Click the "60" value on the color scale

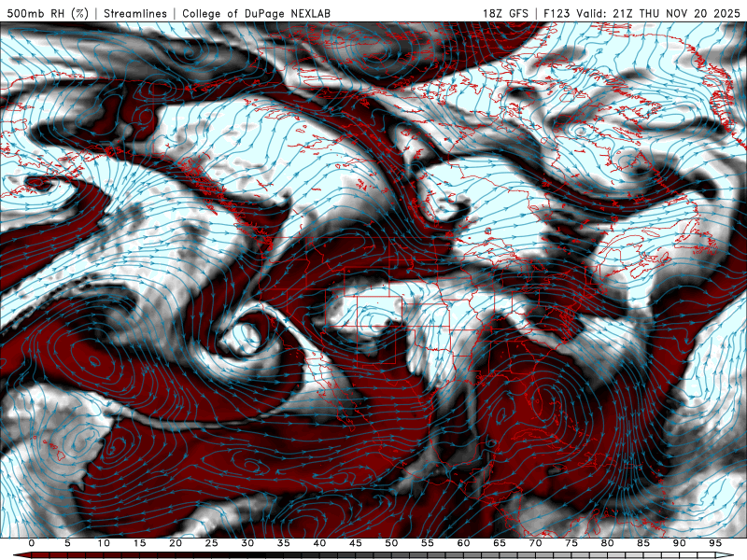click(x=463, y=543)
